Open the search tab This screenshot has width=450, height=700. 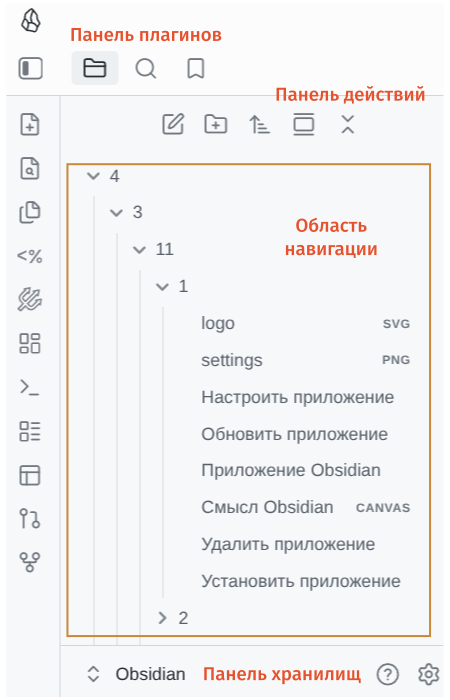click(146, 69)
